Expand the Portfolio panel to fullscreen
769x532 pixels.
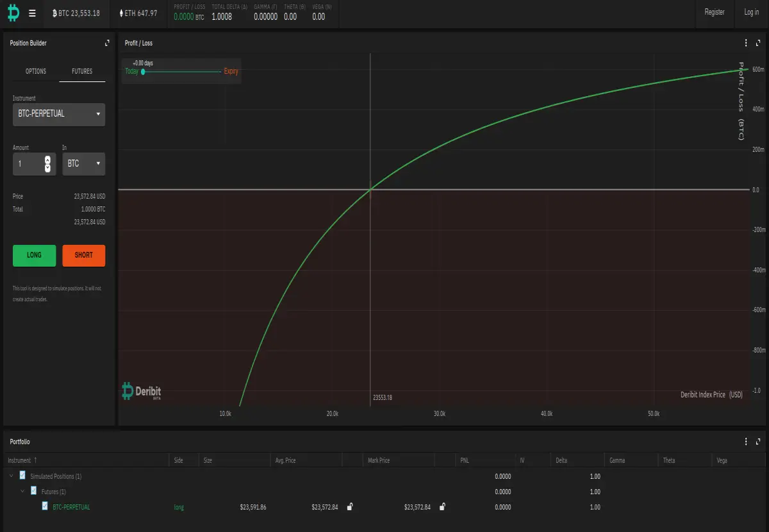coord(758,442)
